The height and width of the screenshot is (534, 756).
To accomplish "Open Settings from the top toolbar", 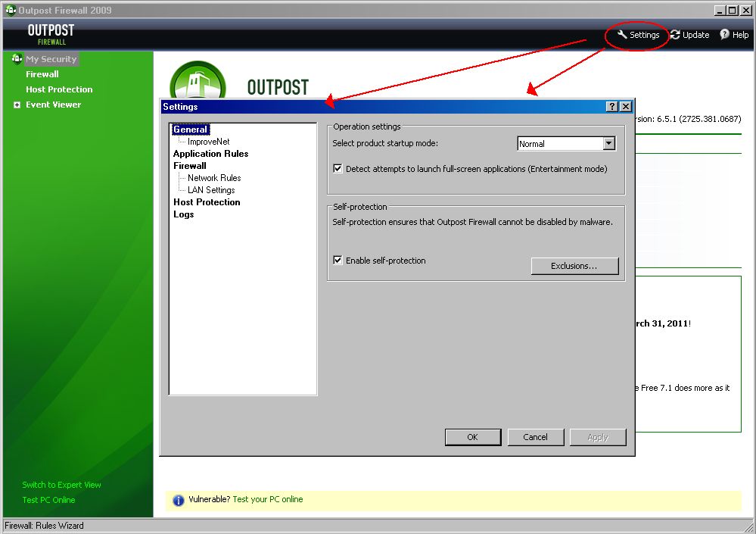I will coord(638,35).
